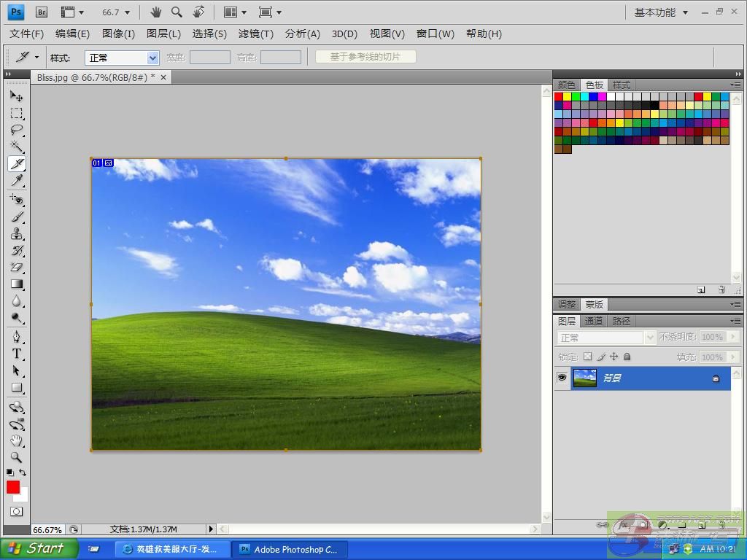This screenshot has height=560, width=747.
Task: Select the 3D Rotate tool
Action: coord(17,407)
